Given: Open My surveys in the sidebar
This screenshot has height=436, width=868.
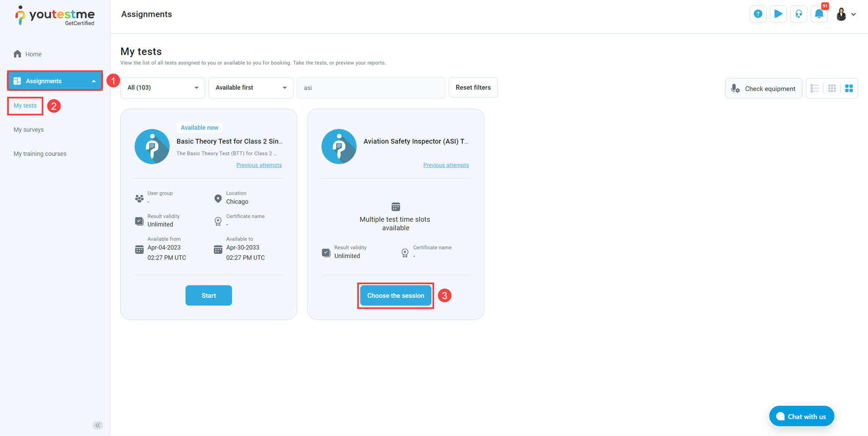Looking at the screenshot, I should pyautogui.click(x=28, y=129).
